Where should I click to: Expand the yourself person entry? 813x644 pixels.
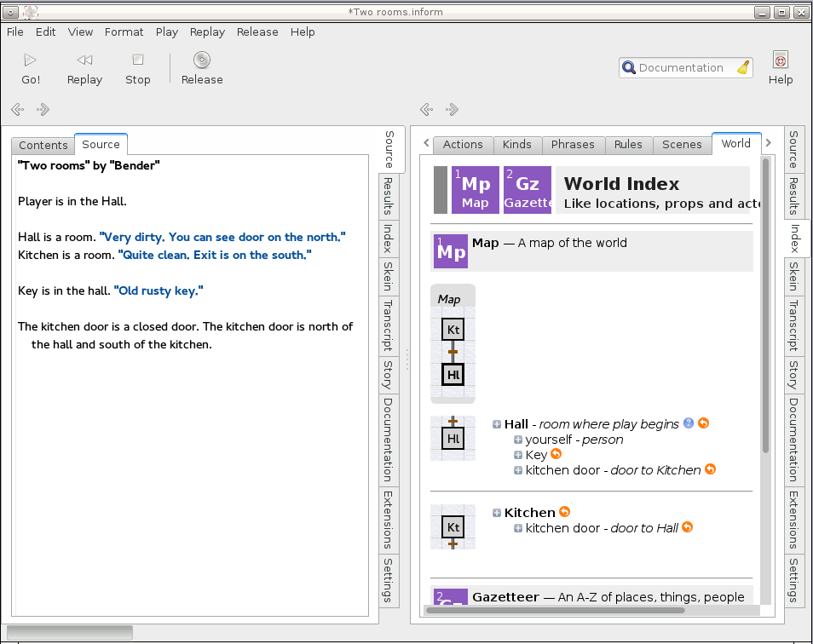tap(518, 440)
